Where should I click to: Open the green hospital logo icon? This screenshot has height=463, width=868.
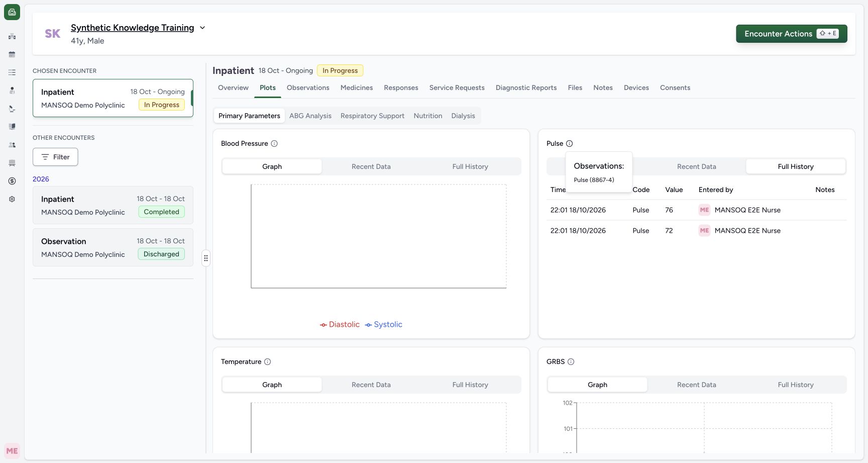click(x=12, y=12)
